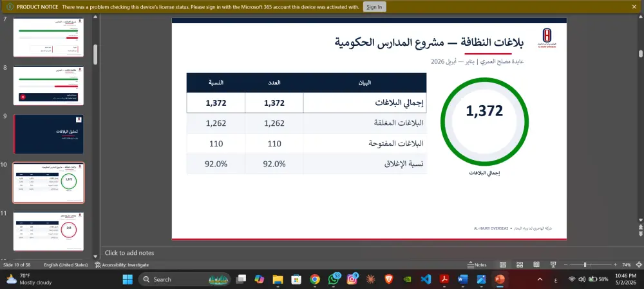The width and height of the screenshot is (644, 289).
Task: Click the AL-HAJRY OVERSEAS footer text
Action: click(x=491, y=228)
